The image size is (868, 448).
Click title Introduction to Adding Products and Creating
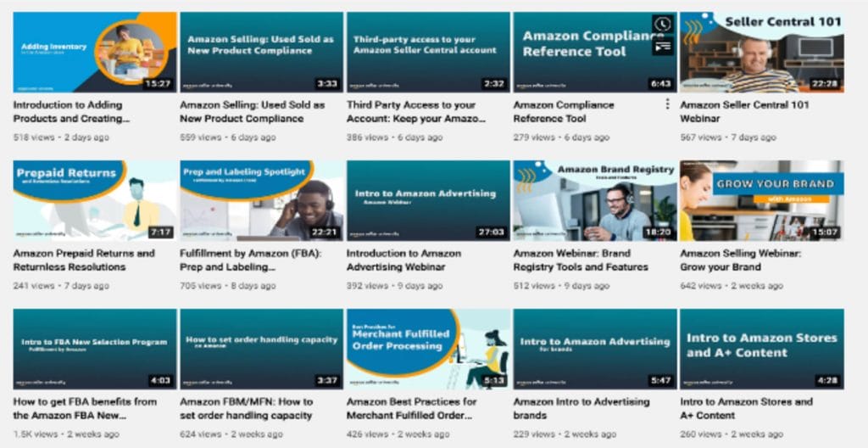coord(71,112)
